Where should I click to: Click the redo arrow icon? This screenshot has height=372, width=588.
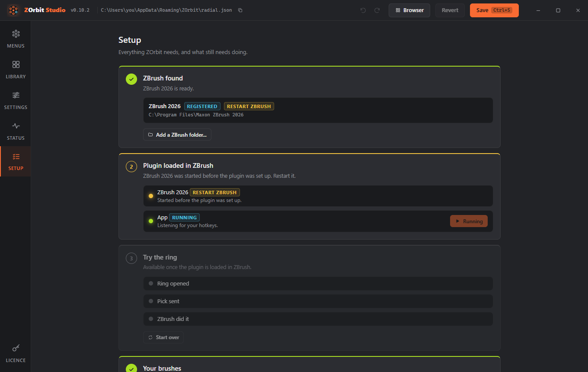tap(377, 10)
